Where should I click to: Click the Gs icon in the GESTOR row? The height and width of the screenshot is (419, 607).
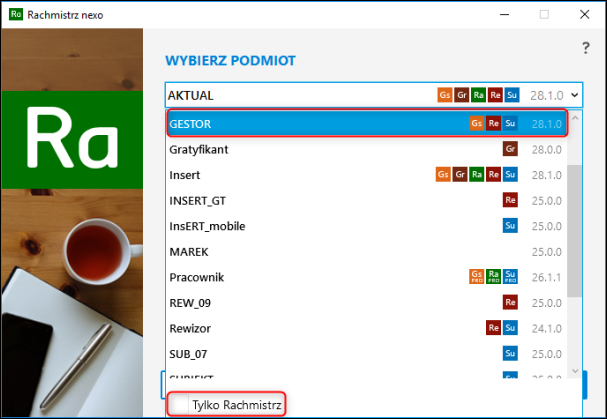(477, 124)
